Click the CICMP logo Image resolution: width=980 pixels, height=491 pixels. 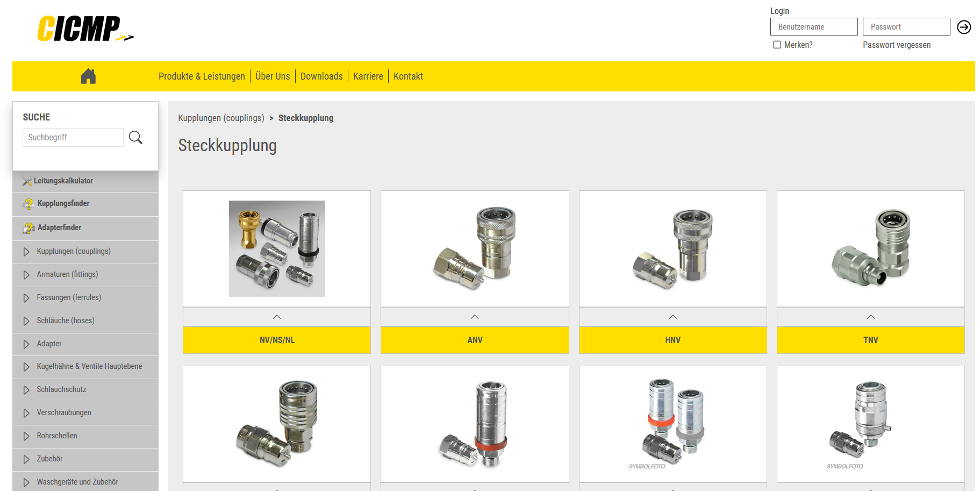pos(85,29)
